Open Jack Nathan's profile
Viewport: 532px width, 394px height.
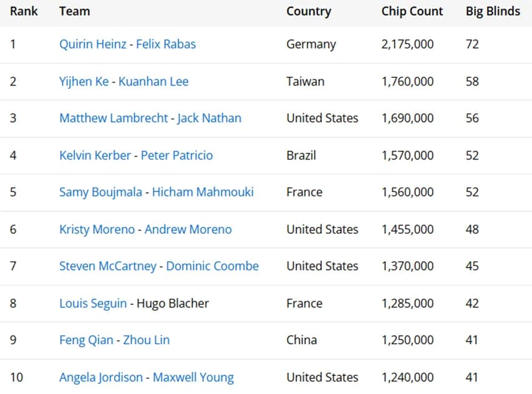(x=209, y=118)
